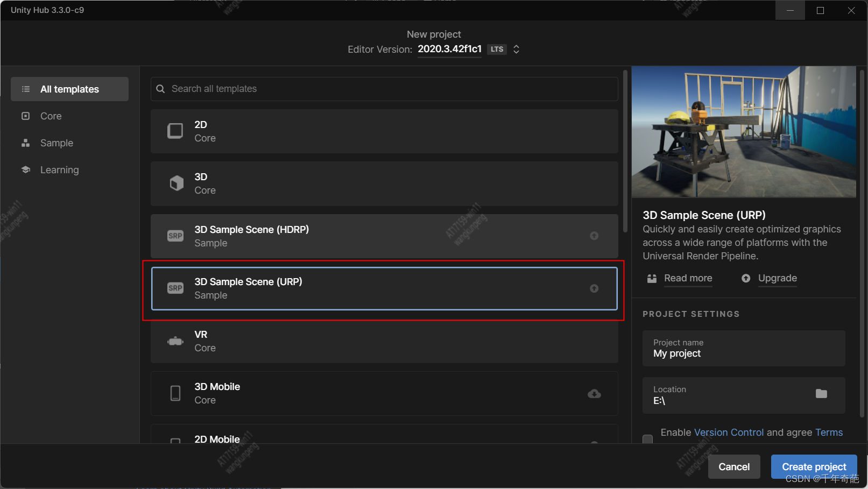Click the 3D Mobile phone icon
This screenshot has width=868, height=489.
[175, 393]
